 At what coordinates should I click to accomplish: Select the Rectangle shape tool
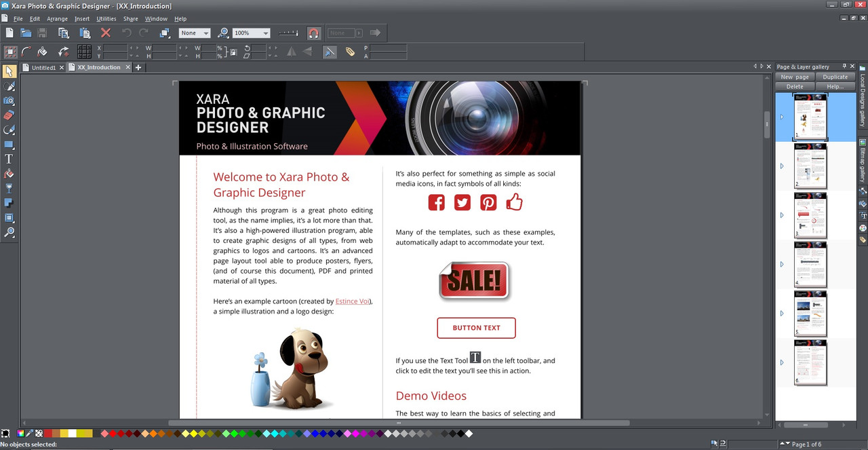click(x=9, y=145)
